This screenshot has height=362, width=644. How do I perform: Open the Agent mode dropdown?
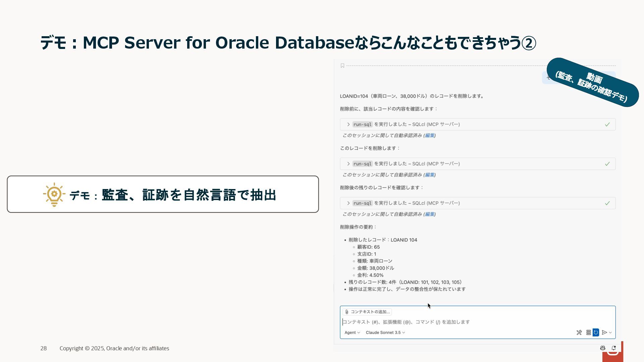[x=352, y=333]
